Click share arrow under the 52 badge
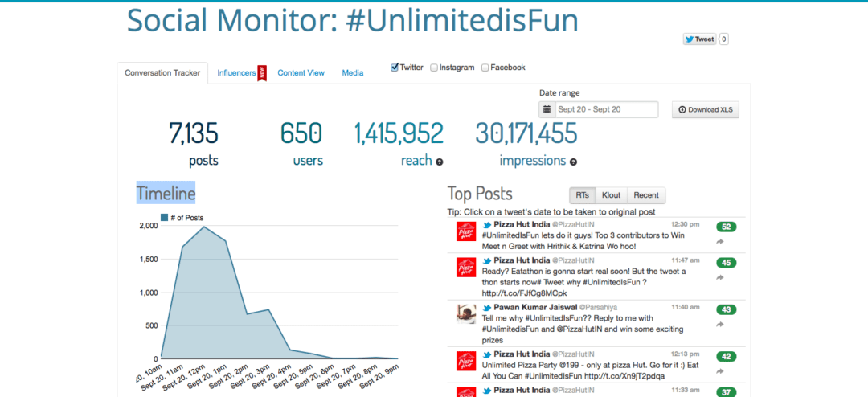The width and height of the screenshot is (868, 397). pos(719,242)
